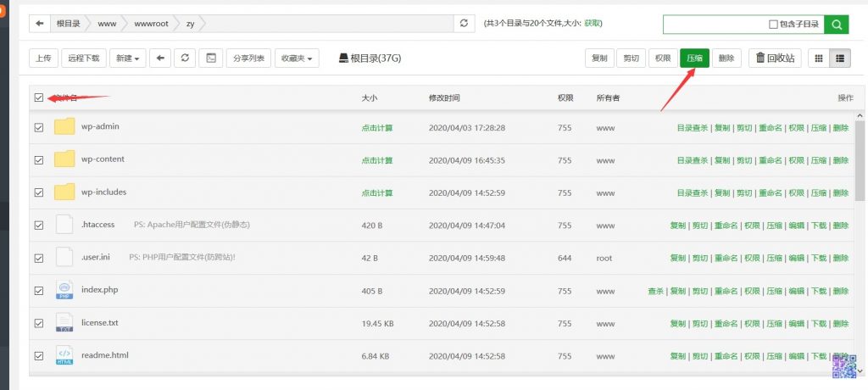Click 删除 in license.txt row

coord(840,324)
